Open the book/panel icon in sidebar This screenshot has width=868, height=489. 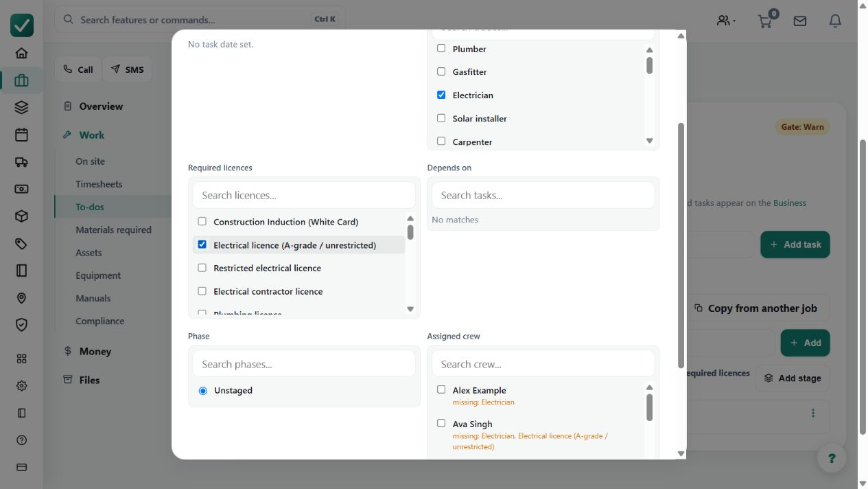(x=21, y=271)
